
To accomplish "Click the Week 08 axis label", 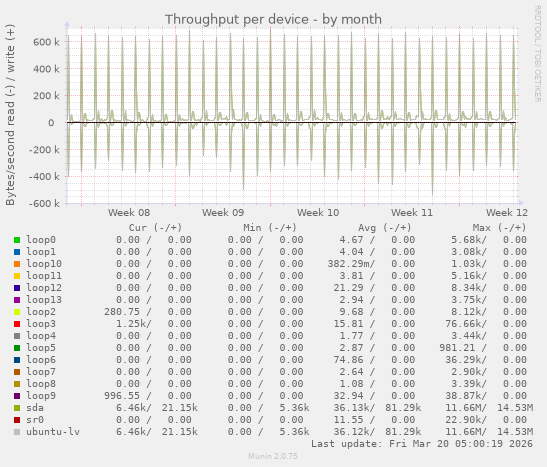I will (x=129, y=213).
